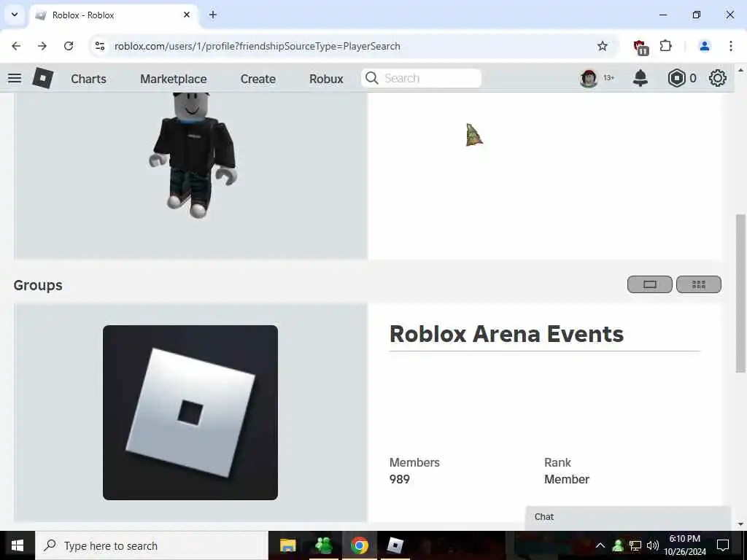This screenshot has height=560, width=747.
Task: Open the Chrome extensions puzzle menu
Action: click(x=665, y=46)
